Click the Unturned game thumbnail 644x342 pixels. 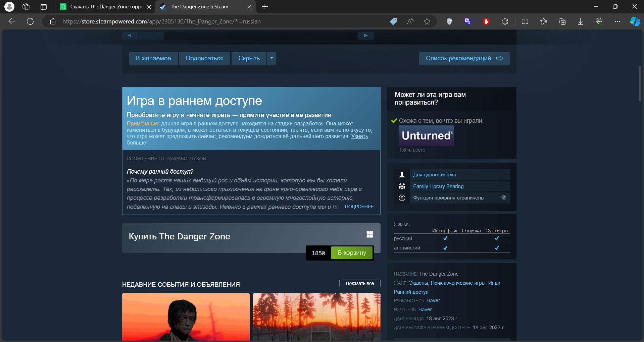(x=426, y=135)
